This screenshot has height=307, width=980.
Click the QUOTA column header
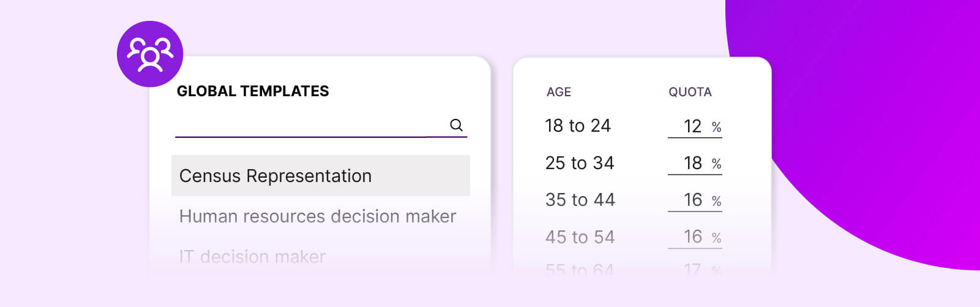[x=690, y=92]
